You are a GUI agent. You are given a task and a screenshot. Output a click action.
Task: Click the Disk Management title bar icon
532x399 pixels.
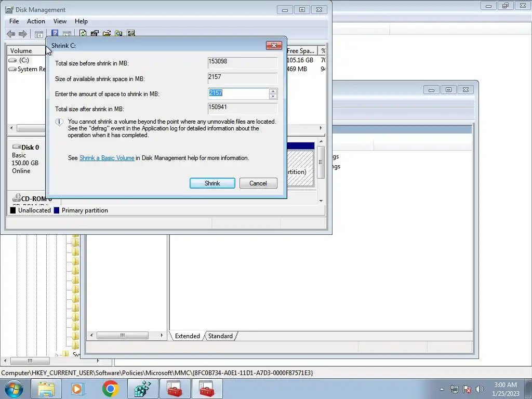tap(9, 9)
